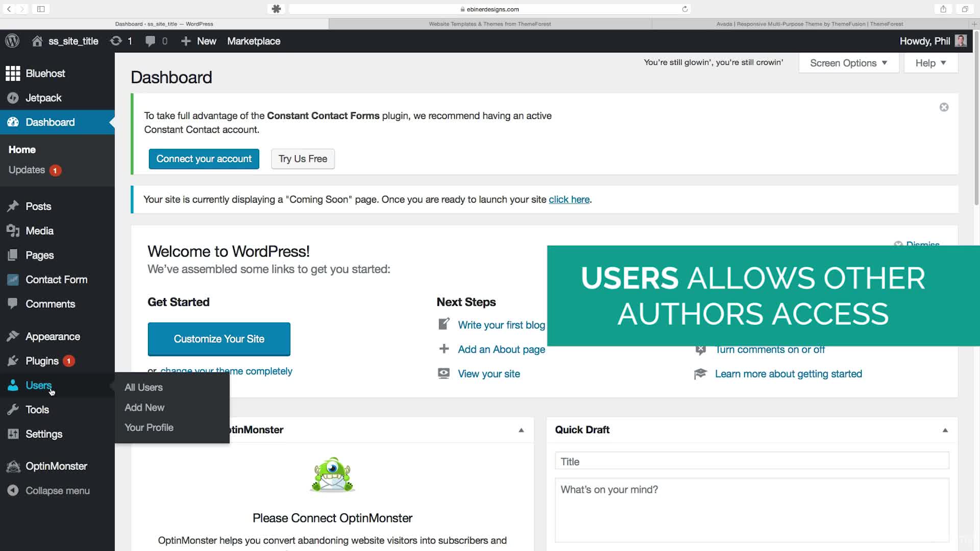This screenshot has height=551, width=980.
Task: Focus the Quick Draft Title field
Action: click(752, 461)
